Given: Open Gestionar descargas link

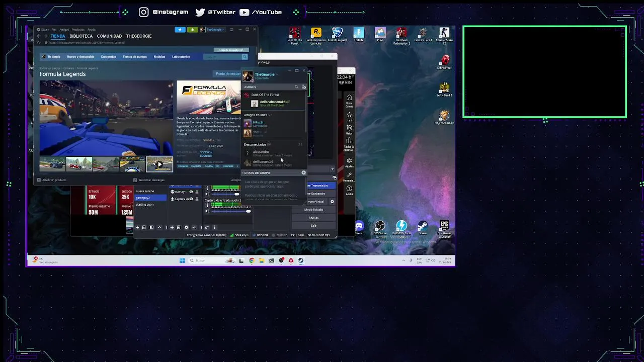Looking at the screenshot, I should (x=149, y=179).
